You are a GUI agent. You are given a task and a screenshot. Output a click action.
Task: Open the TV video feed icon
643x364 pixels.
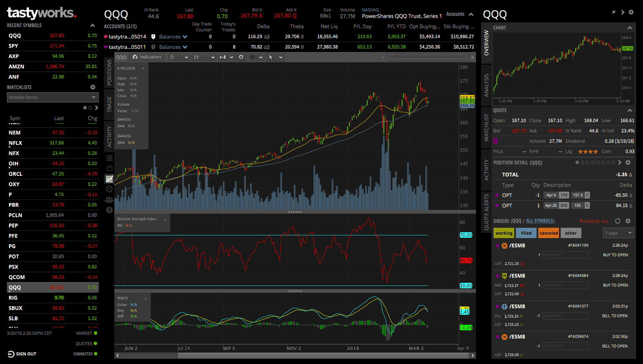click(x=109, y=168)
